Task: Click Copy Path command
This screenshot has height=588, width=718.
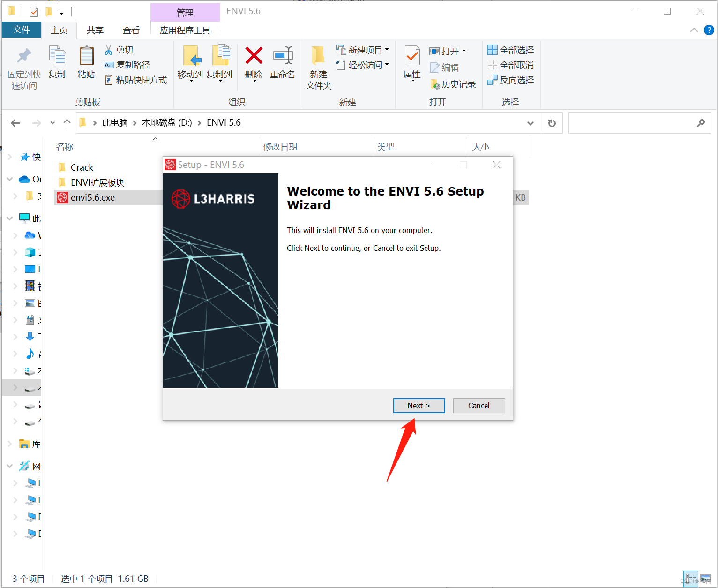Action: 127,65
